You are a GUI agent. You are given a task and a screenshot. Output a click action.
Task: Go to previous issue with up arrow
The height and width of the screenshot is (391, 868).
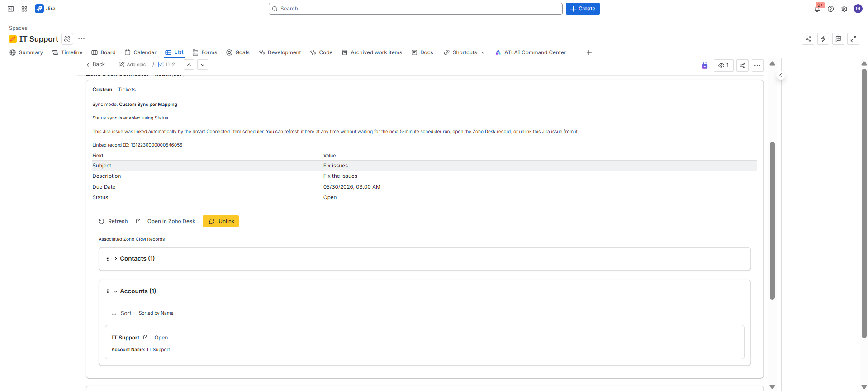click(189, 65)
